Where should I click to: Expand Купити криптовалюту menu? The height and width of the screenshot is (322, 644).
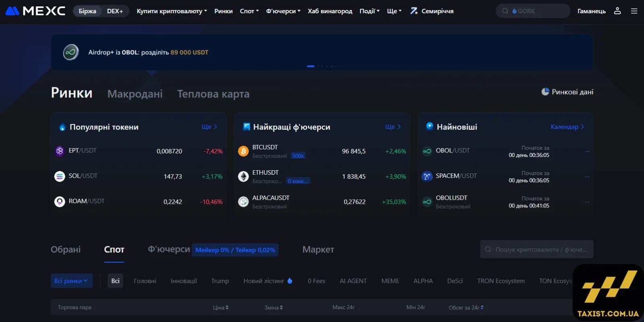pyautogui.click(x=172, y=11)
